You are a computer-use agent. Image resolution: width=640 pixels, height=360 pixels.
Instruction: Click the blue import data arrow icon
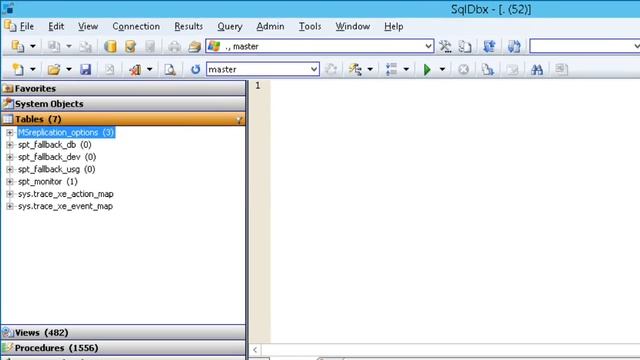(x=514, y=47)
